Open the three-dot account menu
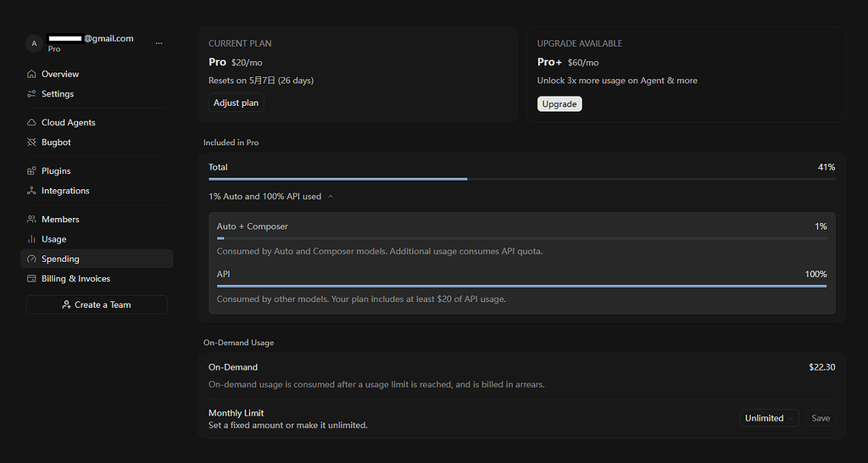Viewport: 868px width, 463px height. (159, 43)
